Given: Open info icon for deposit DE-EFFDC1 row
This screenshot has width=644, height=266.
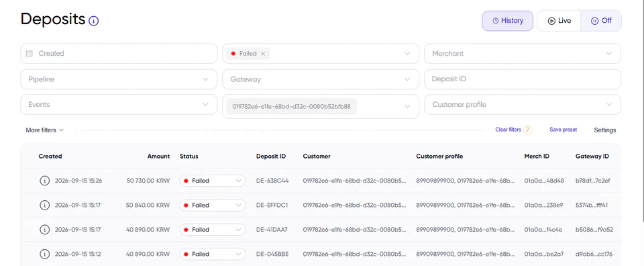Looking at the screenshot, I should pyautogui.click(x=44, y=205).
